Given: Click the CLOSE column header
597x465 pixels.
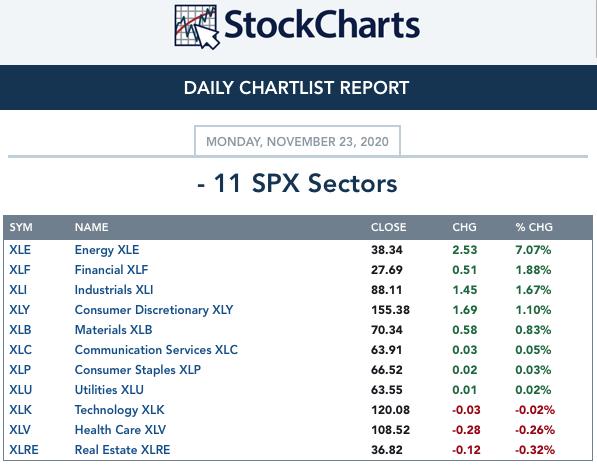Looking at the screenshot, I should coord(388,227).
